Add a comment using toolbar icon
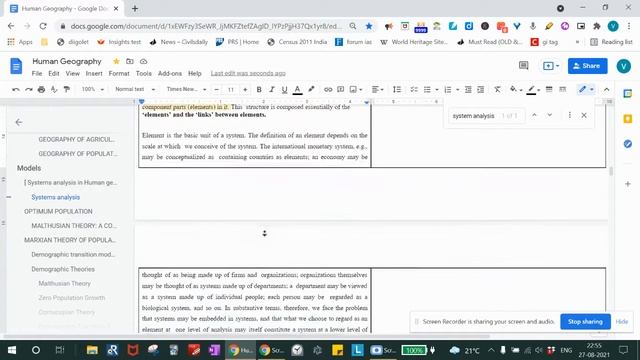640x360 pixels. pos(340,89)
